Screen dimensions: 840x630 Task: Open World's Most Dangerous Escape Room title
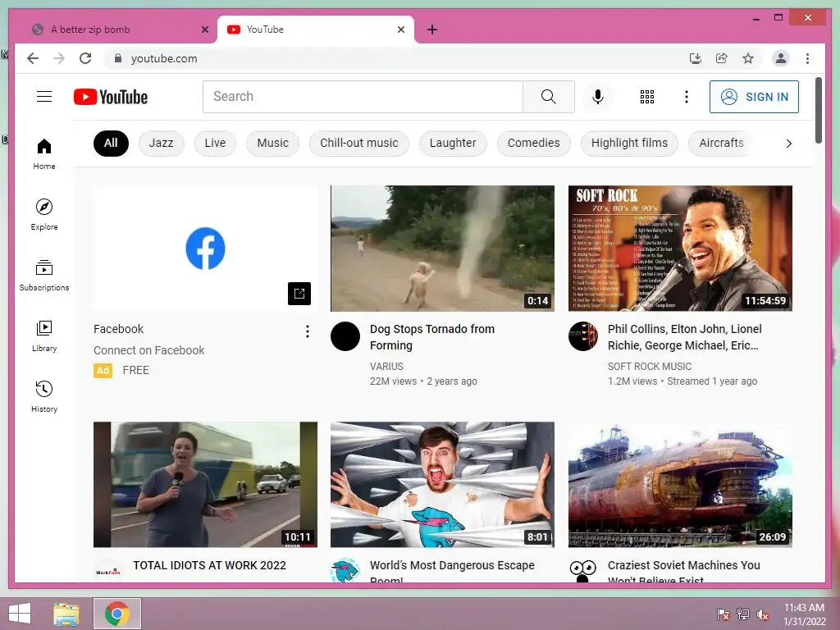[x=452, y=572]
